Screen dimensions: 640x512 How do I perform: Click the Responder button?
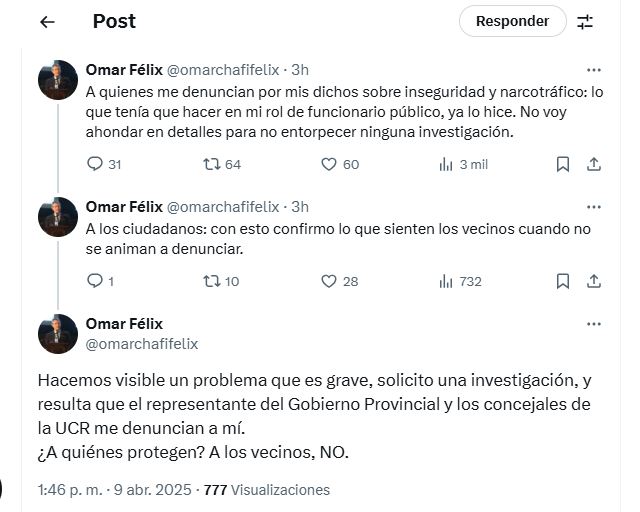[512, 21]
